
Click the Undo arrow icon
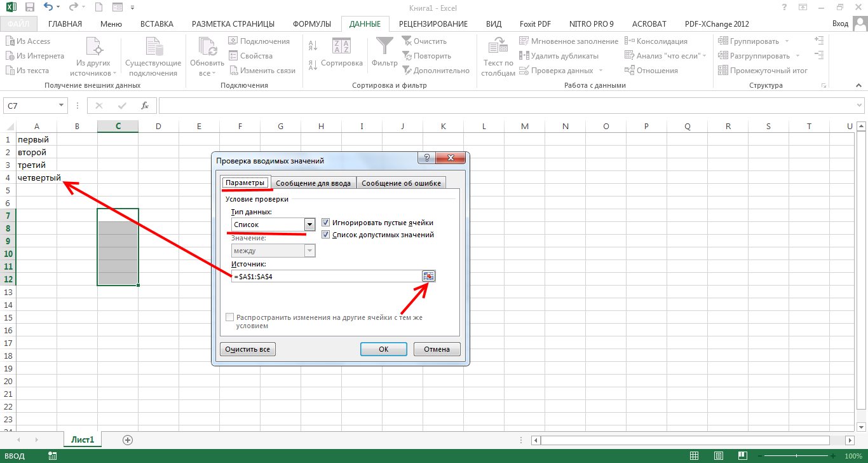point(49,8)
